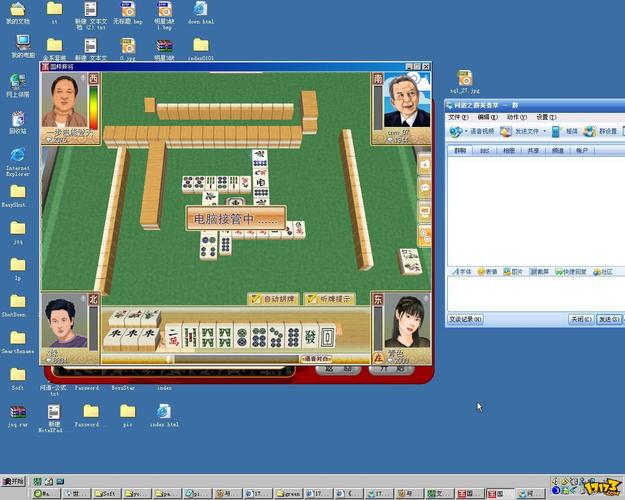Click the 社区 community icon in chat

pyautogui.click(x=603, y=272)
